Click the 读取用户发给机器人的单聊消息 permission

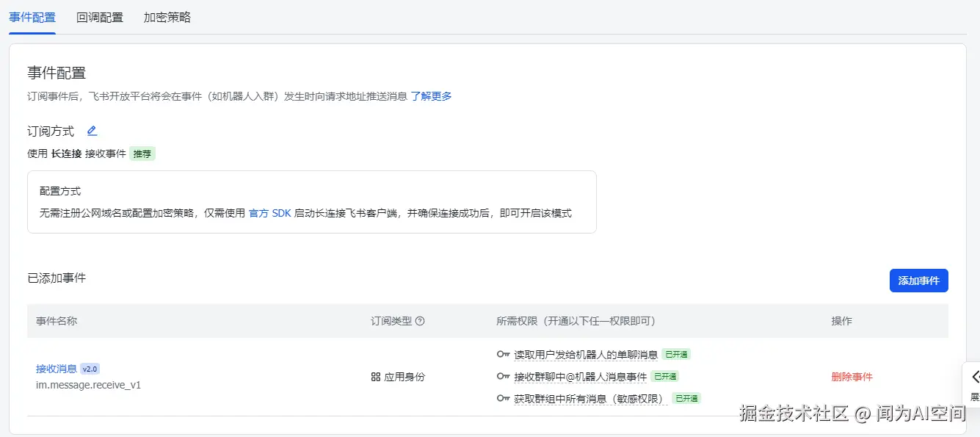(x=586, y=355)
